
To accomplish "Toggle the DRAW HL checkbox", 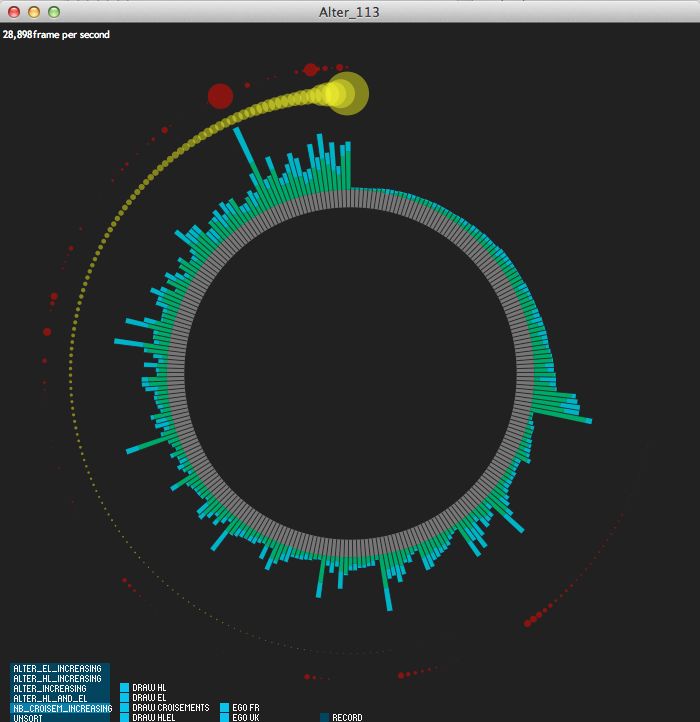I will (125, 688).
